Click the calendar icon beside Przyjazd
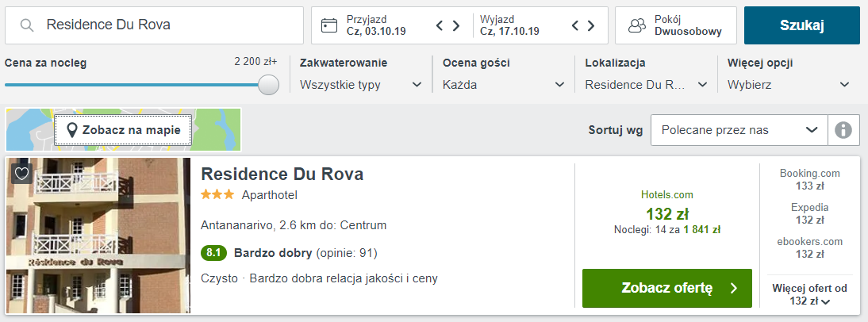Viewport: 868px width, 322px height. click(x=329, y=25)
